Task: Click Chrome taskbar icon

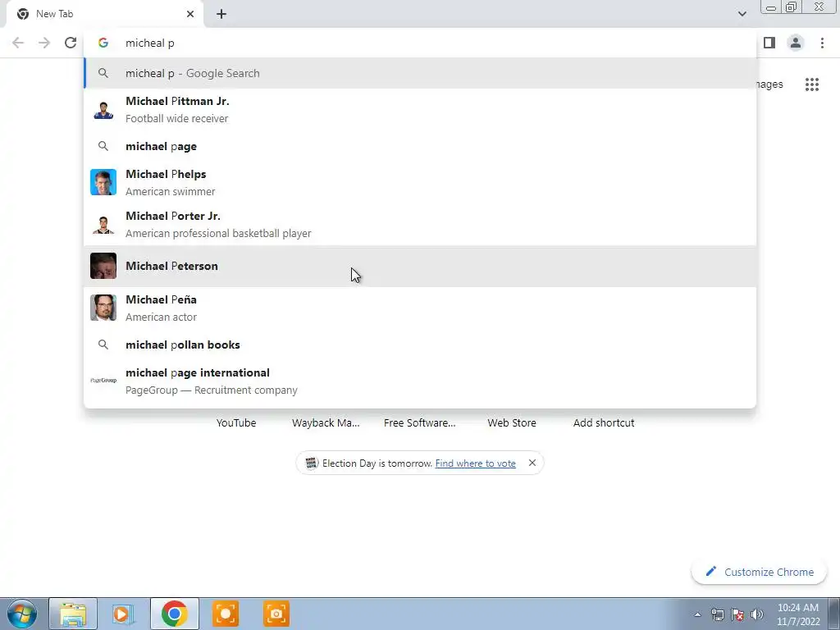Action: (x=174, y=614)
